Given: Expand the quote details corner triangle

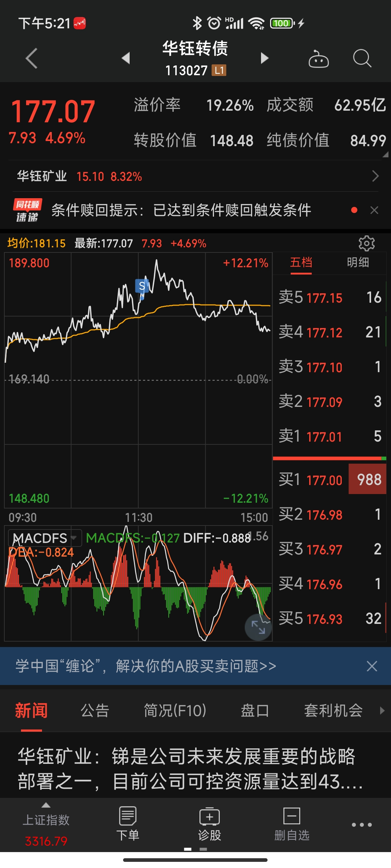Looking at the screenshot, I should (386, 154).
